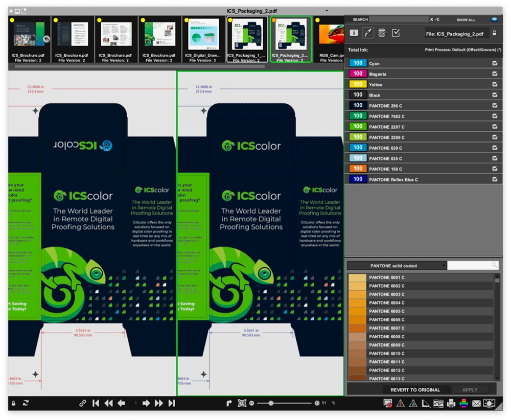The image size is (511, 420).
Task: Click the printer icon
Action: point(451,403)
